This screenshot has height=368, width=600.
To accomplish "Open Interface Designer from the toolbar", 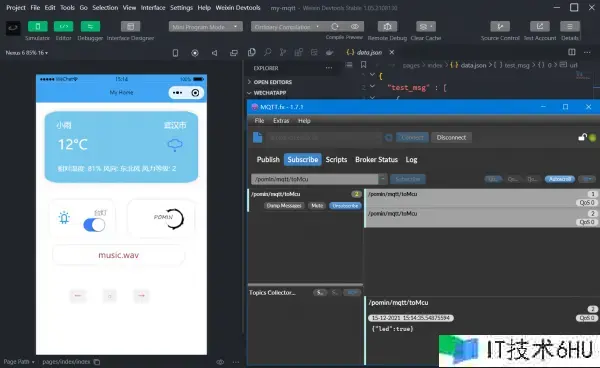I will pyautogui.click(x=130, y=26).
